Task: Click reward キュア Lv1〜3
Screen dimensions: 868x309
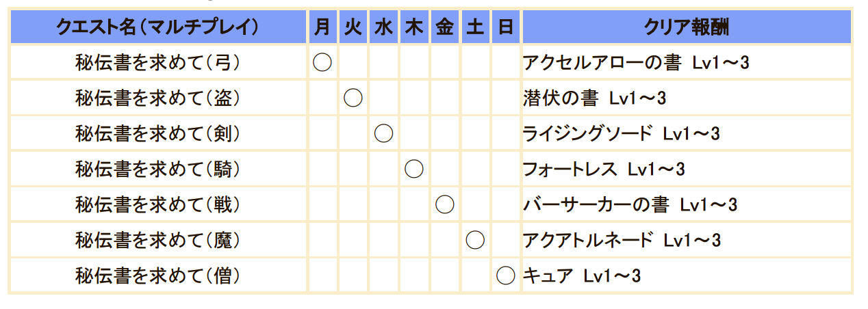Action: [582, 276]
